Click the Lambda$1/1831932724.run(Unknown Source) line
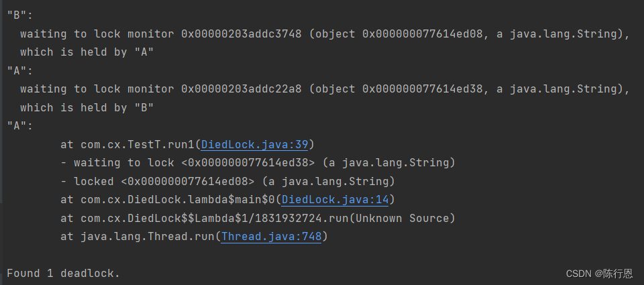The height and width of the screenshot is (285, 644). tap(258, 218)
